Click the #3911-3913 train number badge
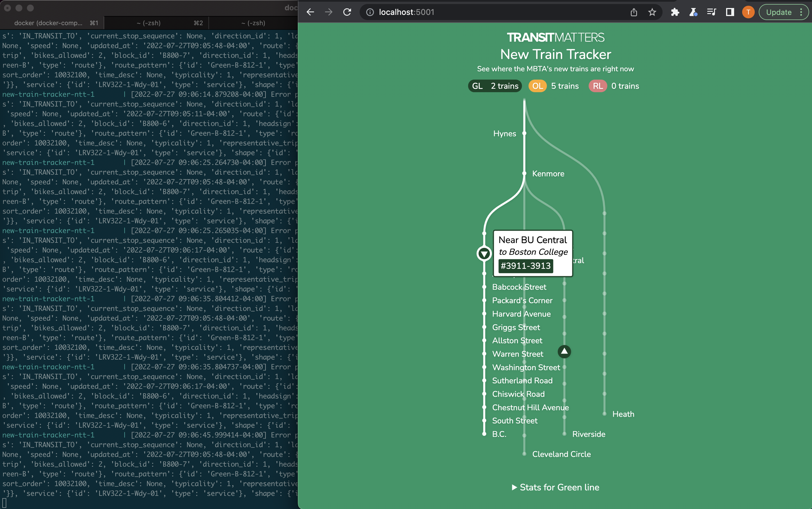 point(525,266)
